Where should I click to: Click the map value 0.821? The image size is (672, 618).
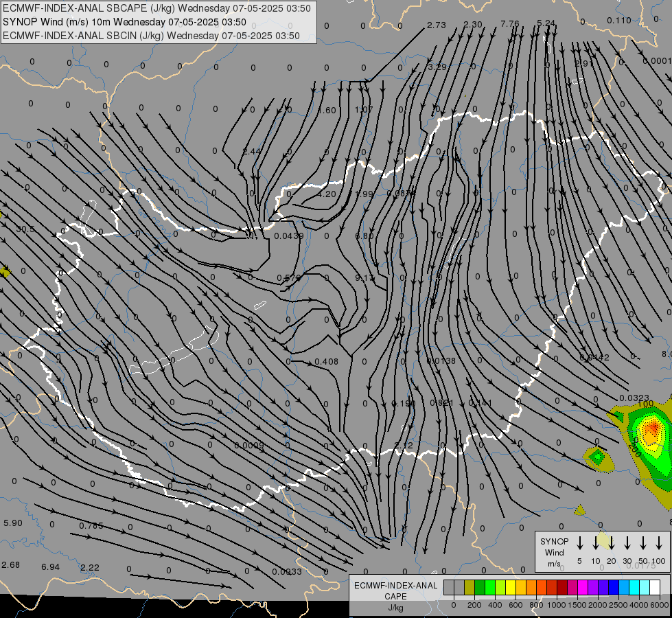click(442, 402)
